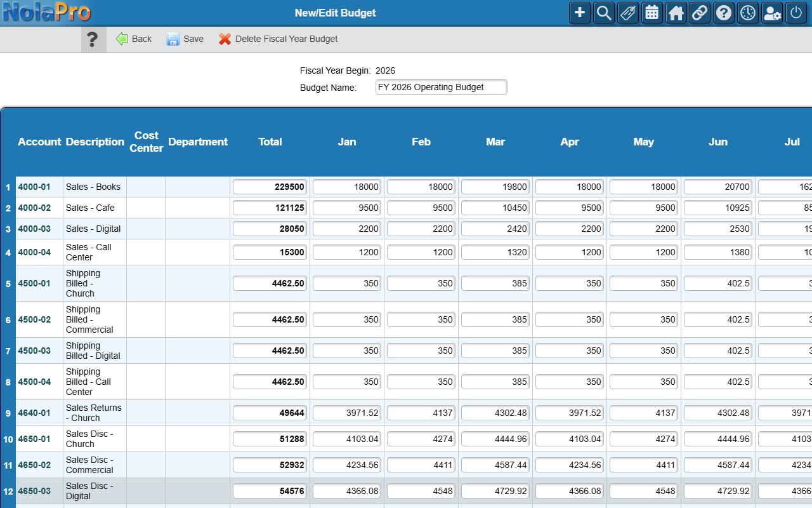Open account 4000-03 link
The image size is (812, 508).
(34, 229)
